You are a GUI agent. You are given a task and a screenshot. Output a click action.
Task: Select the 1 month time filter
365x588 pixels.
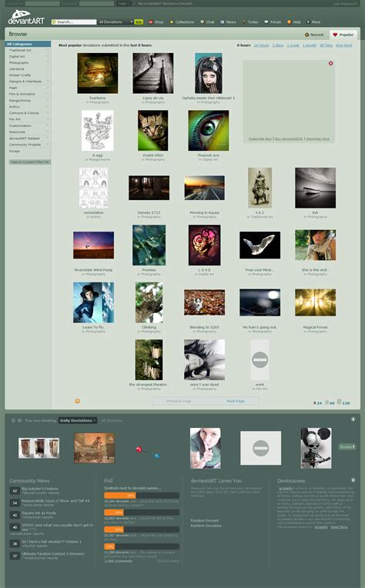point(310,45)
